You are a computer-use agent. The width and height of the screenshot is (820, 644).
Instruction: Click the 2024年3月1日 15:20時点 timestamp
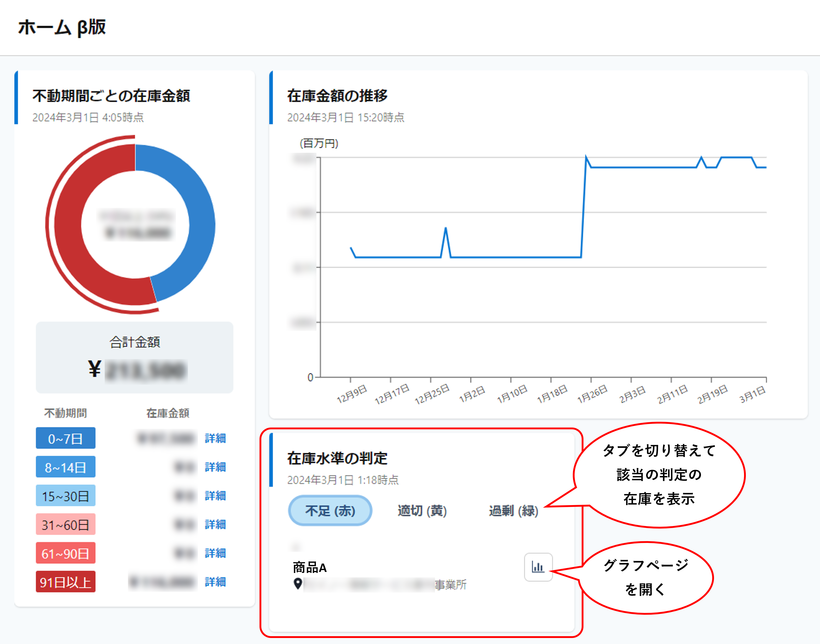(x=346, y=117)
